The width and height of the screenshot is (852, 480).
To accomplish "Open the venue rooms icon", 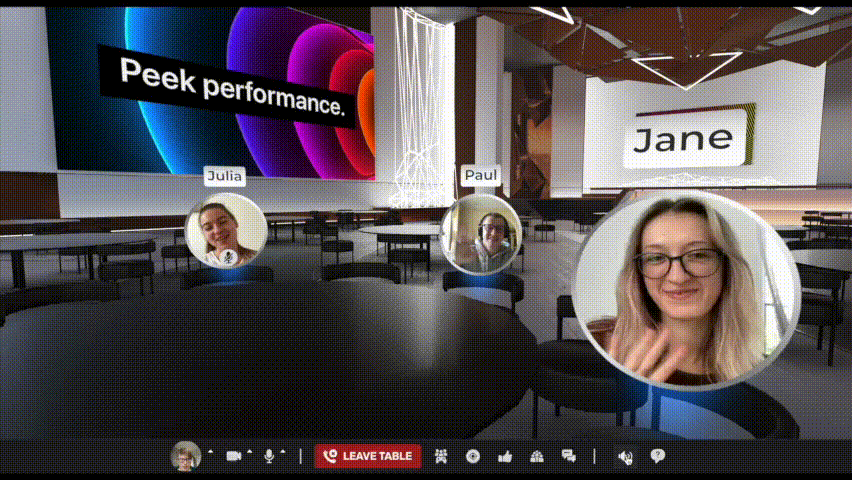I will point(537,456).
